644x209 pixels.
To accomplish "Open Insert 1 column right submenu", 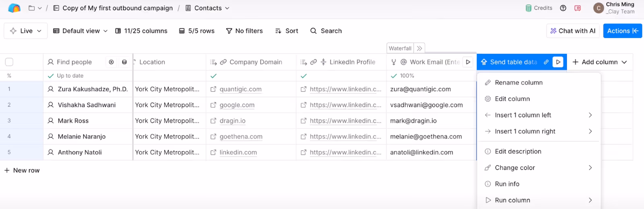I will 539,131.
